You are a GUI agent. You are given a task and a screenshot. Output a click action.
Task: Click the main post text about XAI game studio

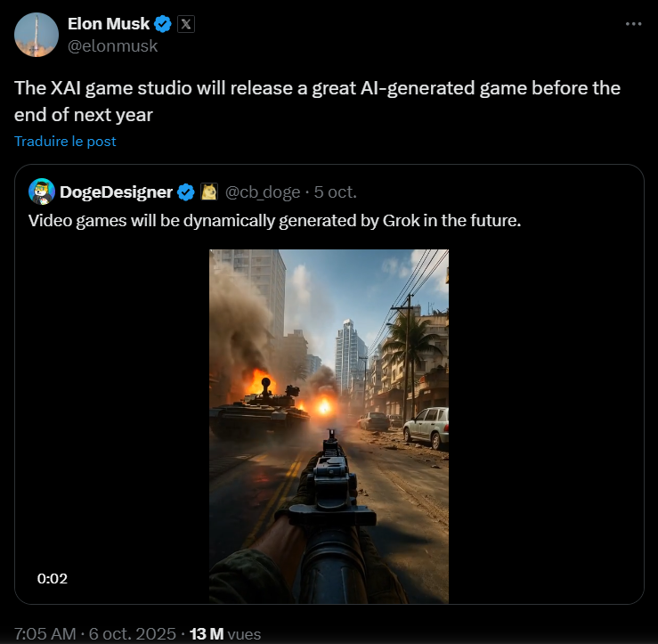point(316,101)
